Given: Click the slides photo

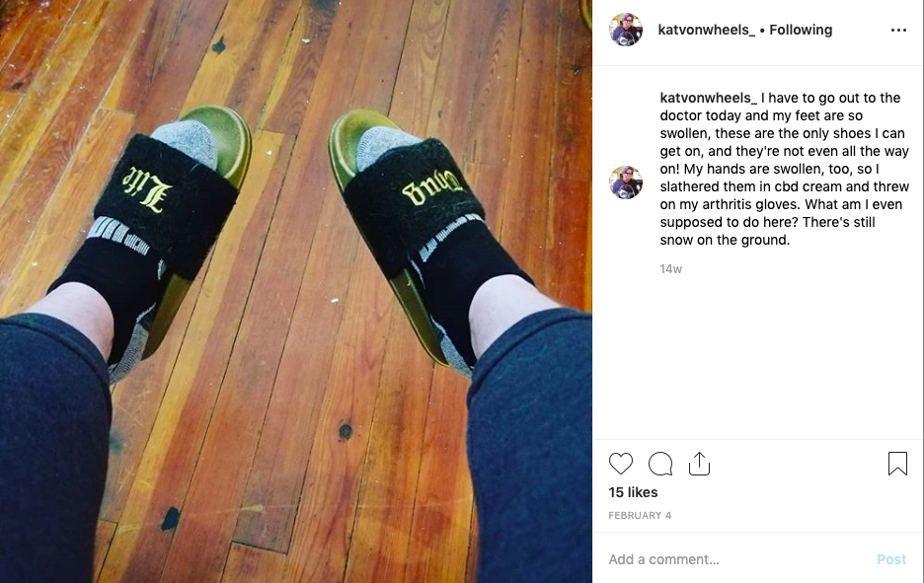Looking at the screenshot, I should click(296, 292).
